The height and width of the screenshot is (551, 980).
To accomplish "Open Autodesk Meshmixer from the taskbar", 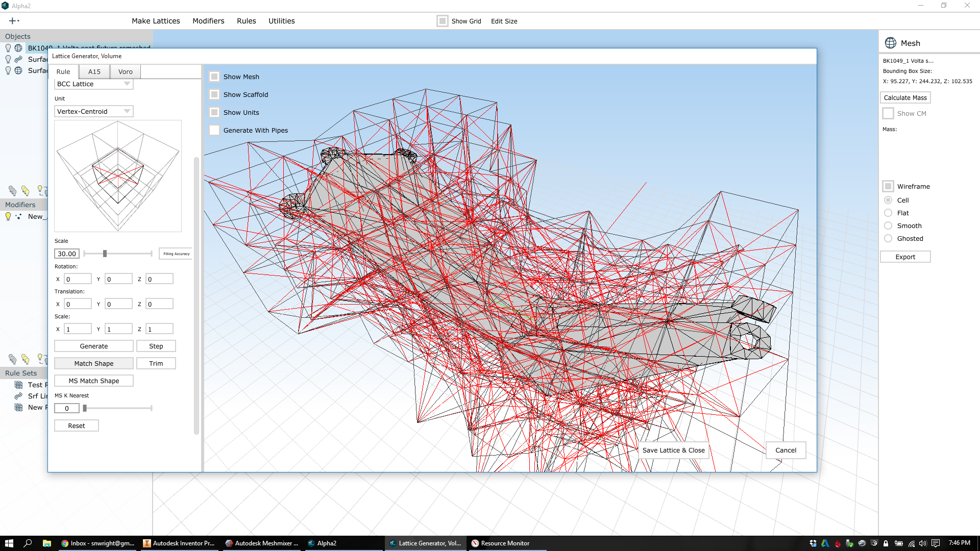I will (262, 543).
